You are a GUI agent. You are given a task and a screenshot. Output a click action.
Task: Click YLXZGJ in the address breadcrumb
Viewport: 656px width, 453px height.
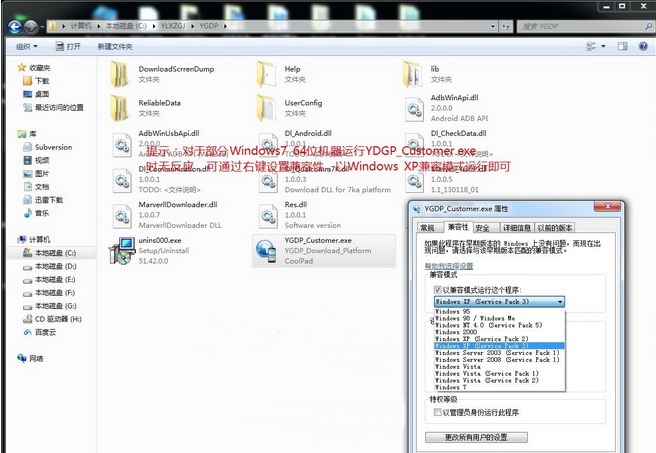point(173,26)
